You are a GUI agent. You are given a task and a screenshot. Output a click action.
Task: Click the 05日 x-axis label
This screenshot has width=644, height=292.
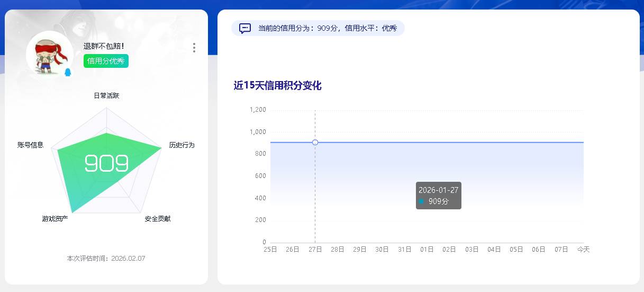[516, 250]
